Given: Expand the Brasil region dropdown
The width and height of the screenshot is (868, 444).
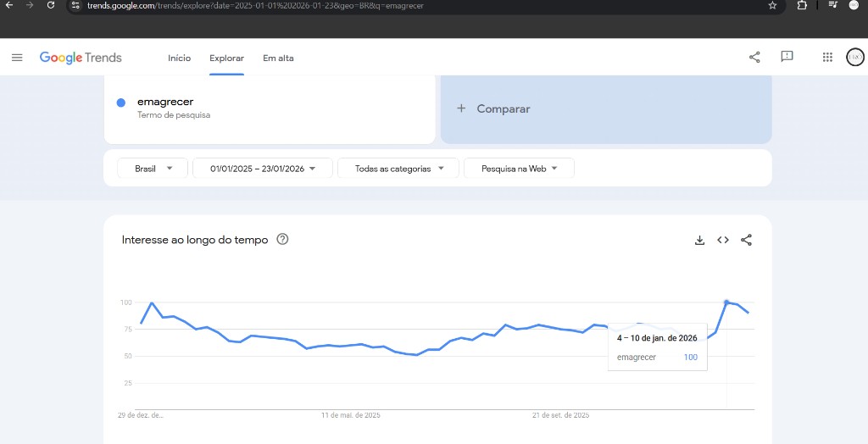Looking at the screenshot, I should tap(153, 169).
